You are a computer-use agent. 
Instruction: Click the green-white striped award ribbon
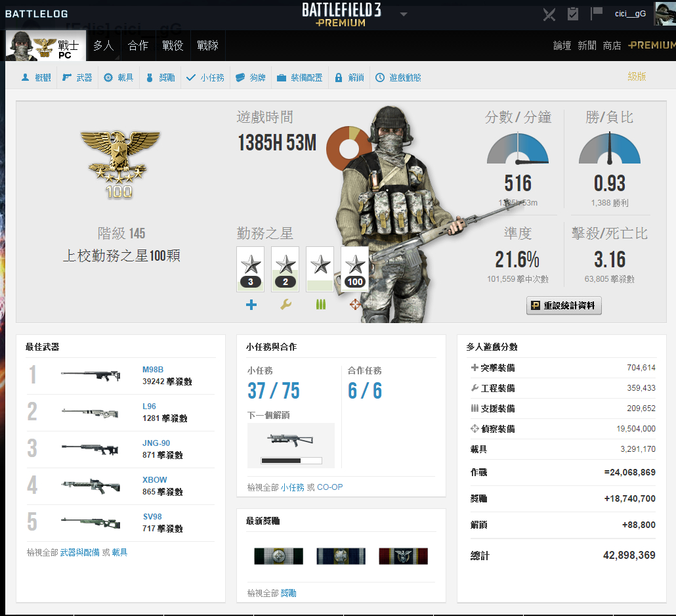tap(278, 556)
